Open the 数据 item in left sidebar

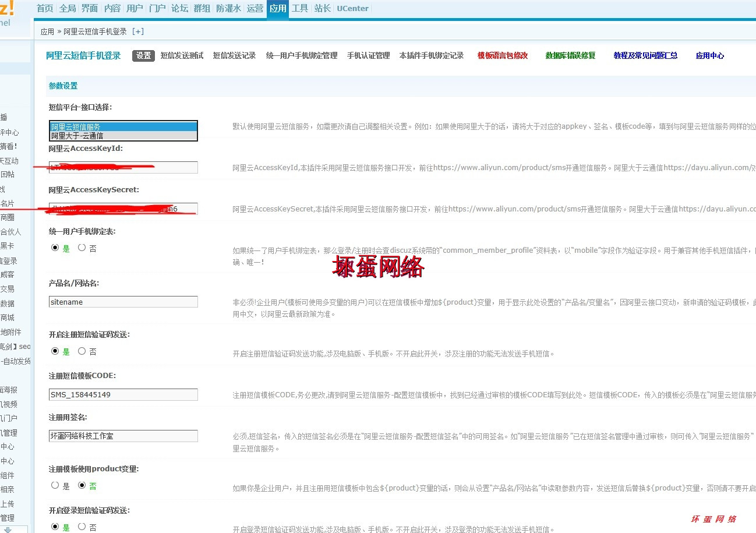click(x=7, y=303)
